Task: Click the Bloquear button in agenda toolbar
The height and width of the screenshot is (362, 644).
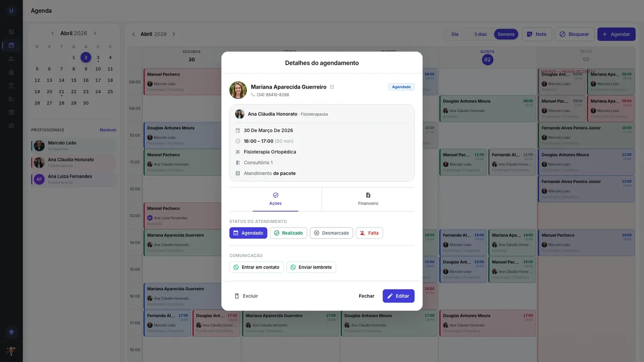Action: pos(574,34)
